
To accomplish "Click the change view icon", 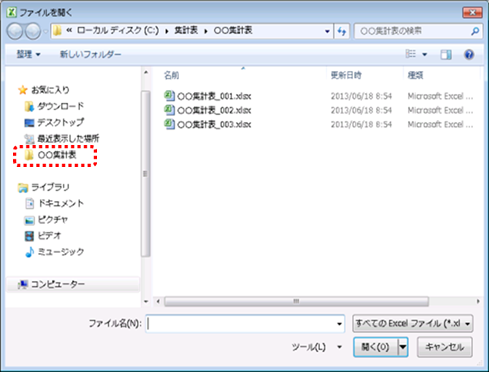I will (411, 54).
